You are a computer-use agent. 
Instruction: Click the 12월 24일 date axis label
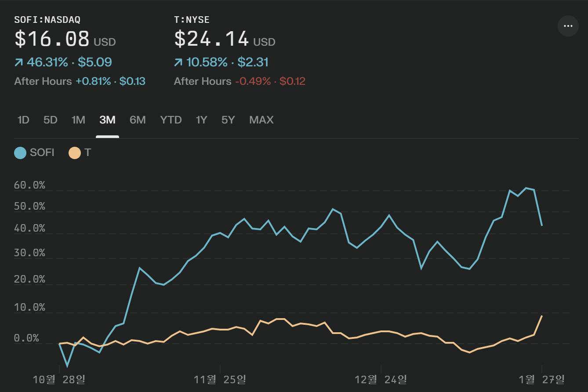coord(381,379)
